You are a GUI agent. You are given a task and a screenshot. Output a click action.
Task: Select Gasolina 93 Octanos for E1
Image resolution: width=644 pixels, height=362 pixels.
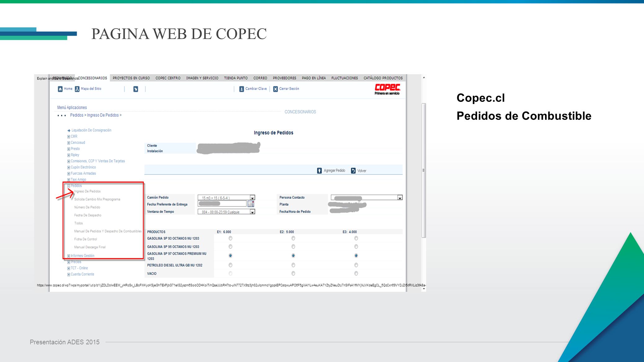point(230,238)
